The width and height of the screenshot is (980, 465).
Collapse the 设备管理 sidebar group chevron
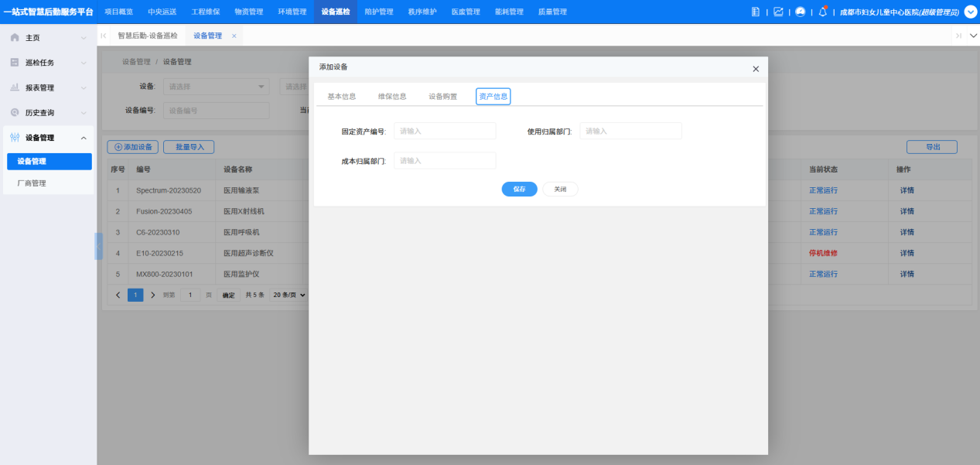[84, 138]
